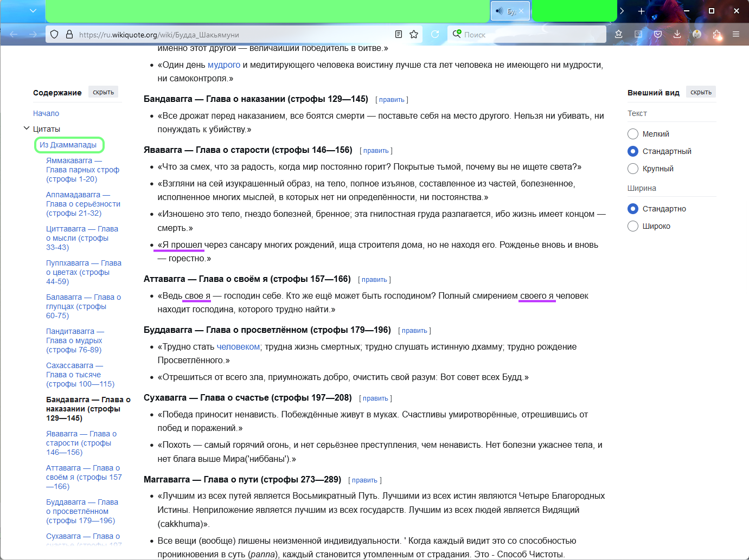Open the Extensions puzzle icon
Screen dimensions: 749x560
tap(716, 34)
